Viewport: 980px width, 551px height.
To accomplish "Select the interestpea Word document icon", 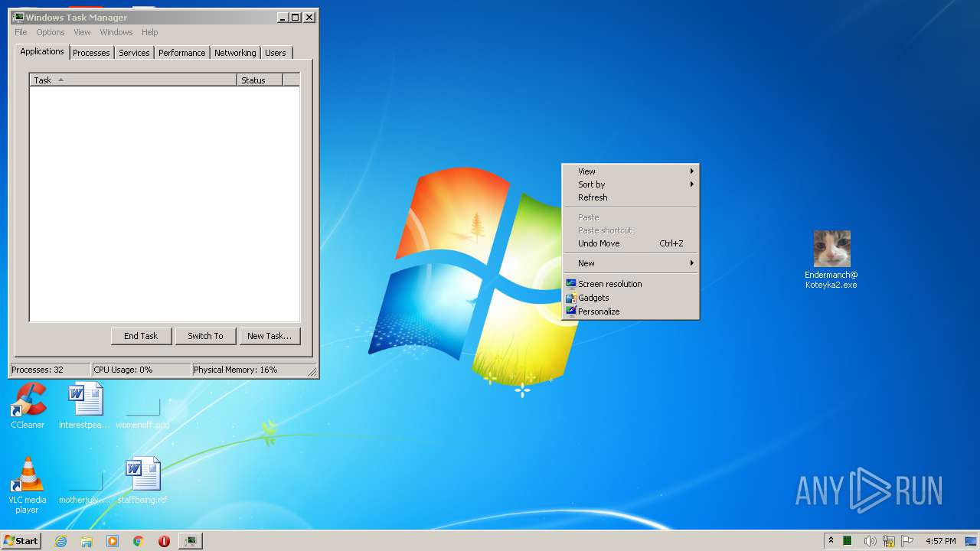I will point(85,406).
